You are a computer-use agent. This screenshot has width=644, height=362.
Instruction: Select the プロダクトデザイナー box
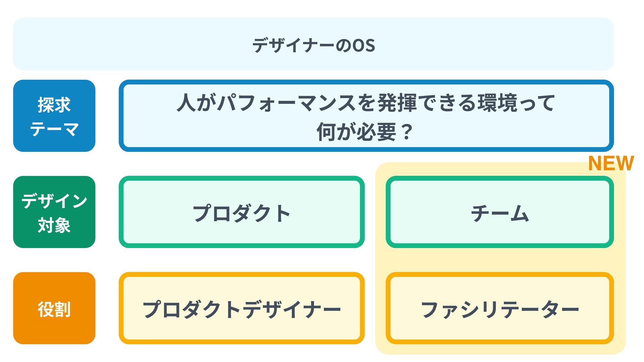click(x=241, y=308)
